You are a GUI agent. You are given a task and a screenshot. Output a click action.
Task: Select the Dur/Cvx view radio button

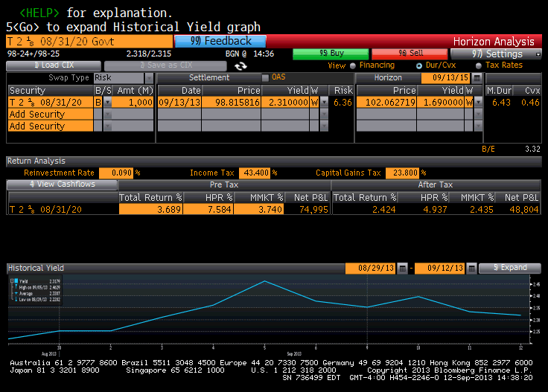[419, 65]
